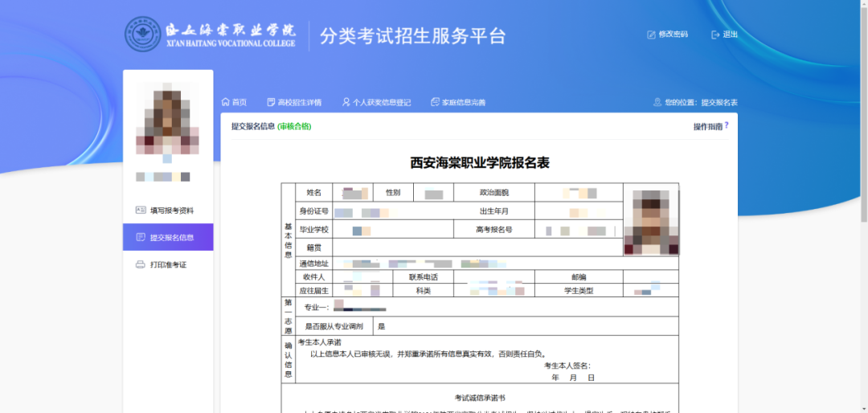Click the 考生本人承诺 text

[x=319, y=342]
